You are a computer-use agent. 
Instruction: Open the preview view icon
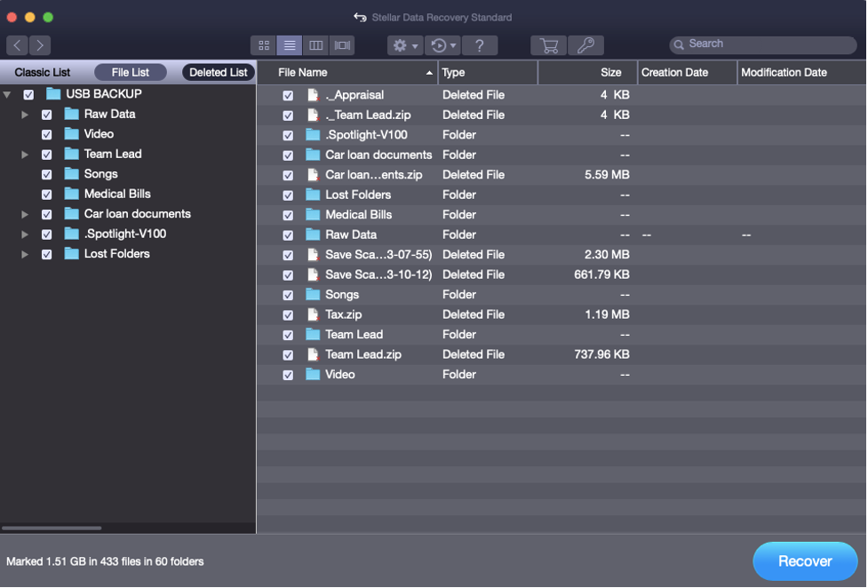[342, 44]
